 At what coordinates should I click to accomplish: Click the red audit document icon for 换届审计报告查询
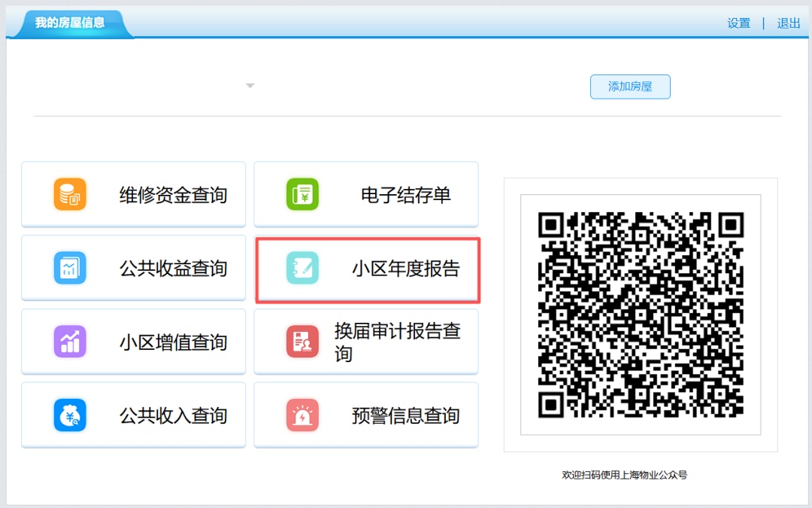302,342
